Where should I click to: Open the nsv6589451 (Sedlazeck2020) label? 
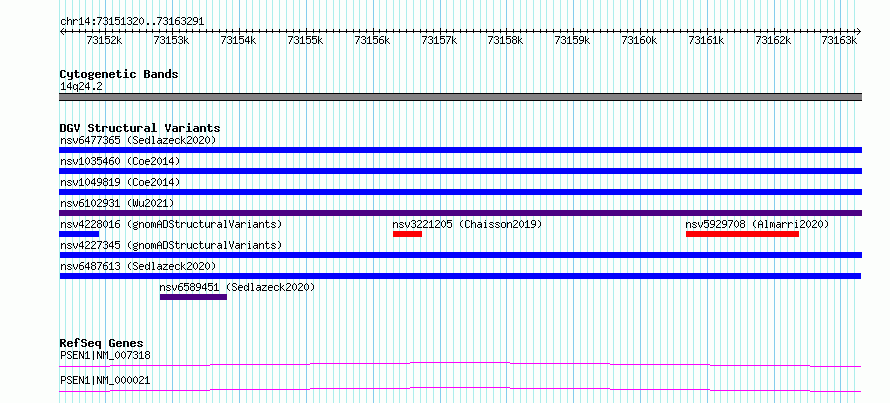(237, 287)
